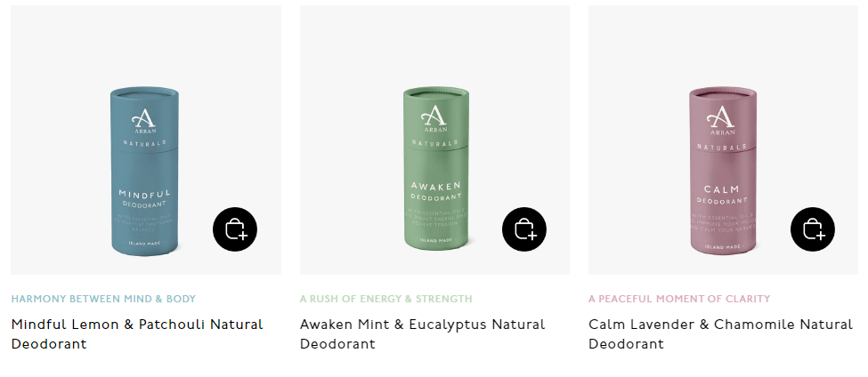The height and width of the screenshot is (377, 868).
Task: Open Calm Lavender & Chamomile Natural Deodorant title
Action: tap(720, 334)
